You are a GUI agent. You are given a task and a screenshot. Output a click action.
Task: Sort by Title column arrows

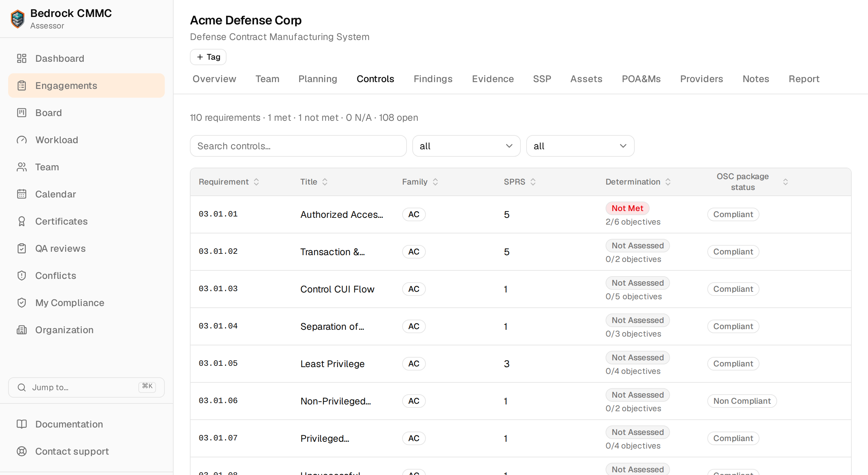[325, 182]
